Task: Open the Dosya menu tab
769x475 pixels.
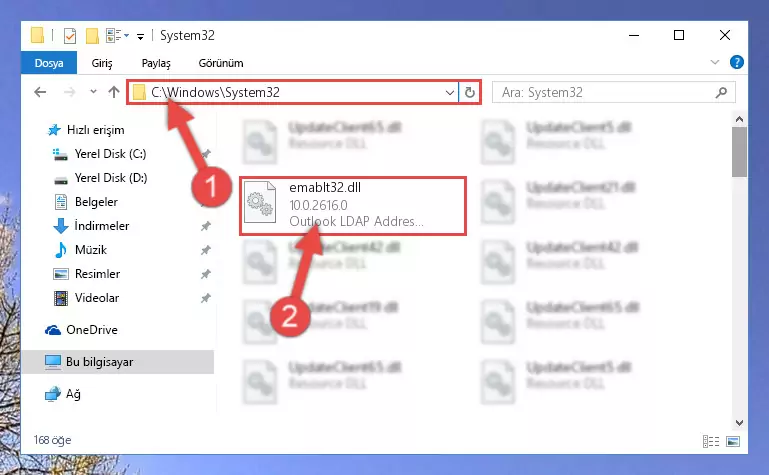Action: (x=49, y=63)
